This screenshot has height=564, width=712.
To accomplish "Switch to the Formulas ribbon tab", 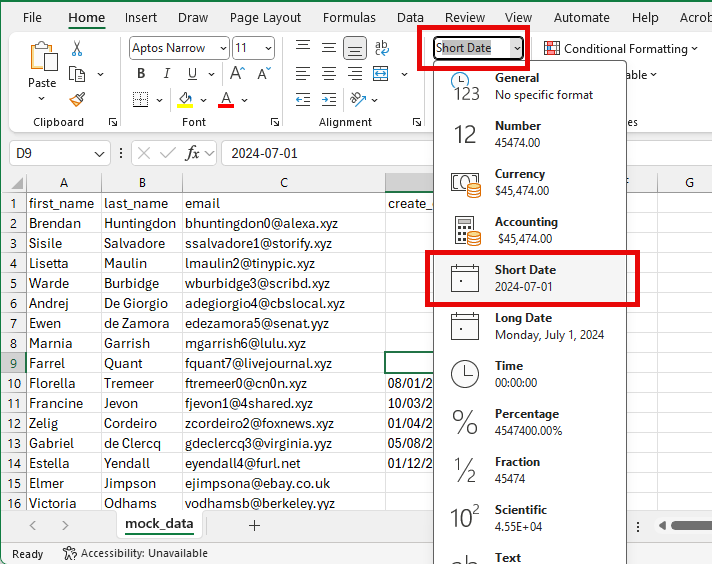I will (x=349, y=18).
